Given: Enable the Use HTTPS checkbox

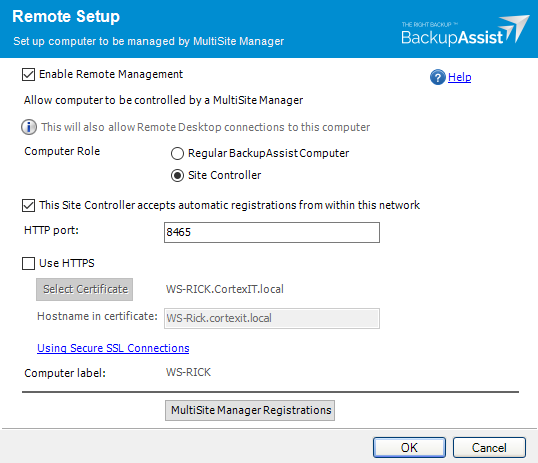Looking at the screenshot, I should 28,264.
